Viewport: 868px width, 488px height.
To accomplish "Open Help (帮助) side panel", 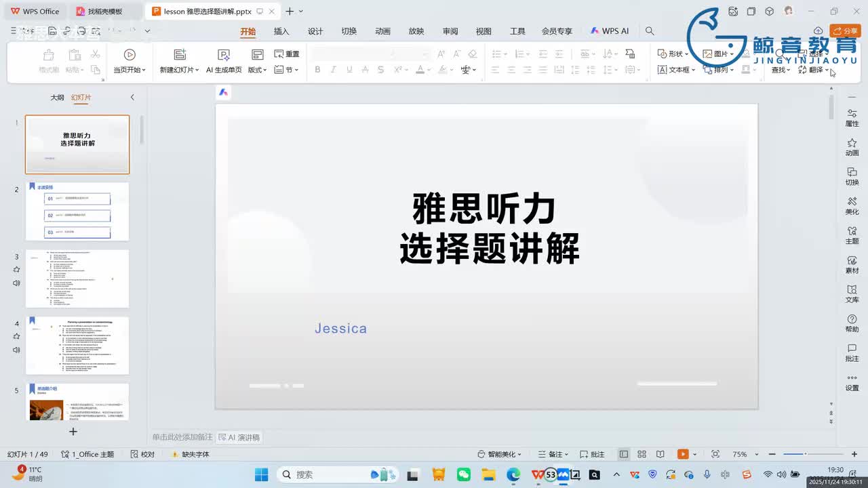I will point(852,323).
